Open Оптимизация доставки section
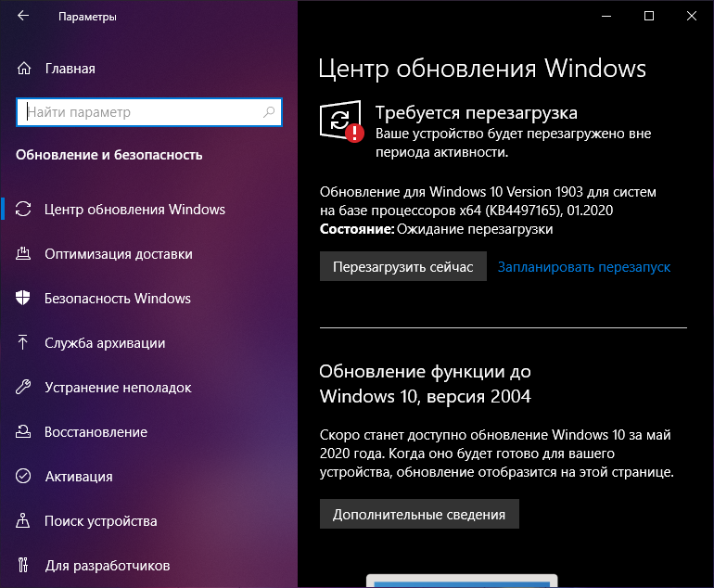 tap(119, 254)
